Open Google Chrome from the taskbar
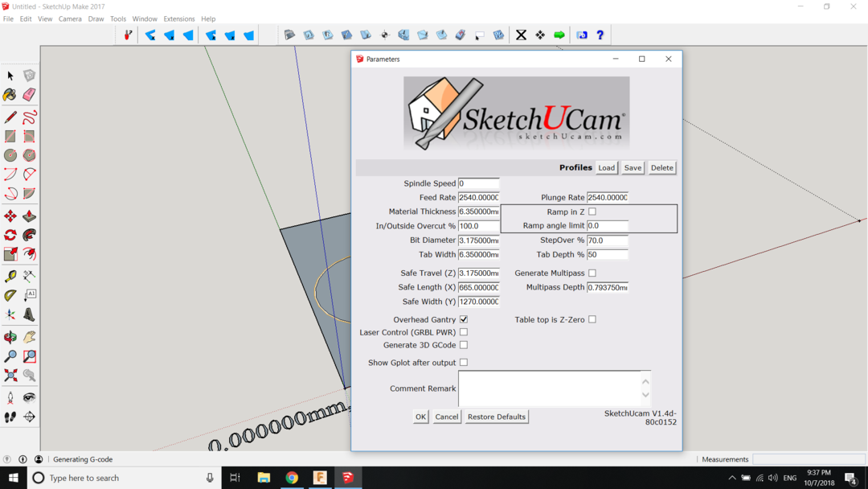This screenshot has height=489, width=868. [x=292, y=478]
